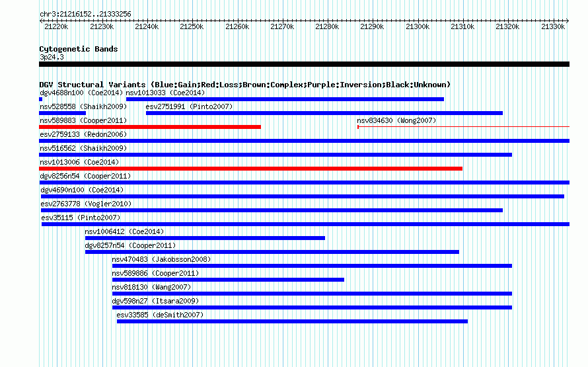Click the esv2763778 (Vogler2010) label
This screenshot has height=367, width=588.
pyautogui.click(x=86, y=204)
